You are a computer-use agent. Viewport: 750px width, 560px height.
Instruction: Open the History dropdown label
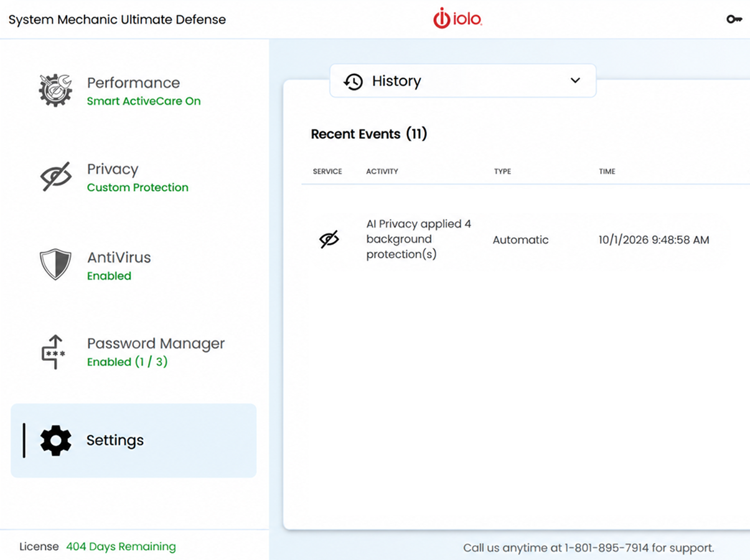point(396,81)
